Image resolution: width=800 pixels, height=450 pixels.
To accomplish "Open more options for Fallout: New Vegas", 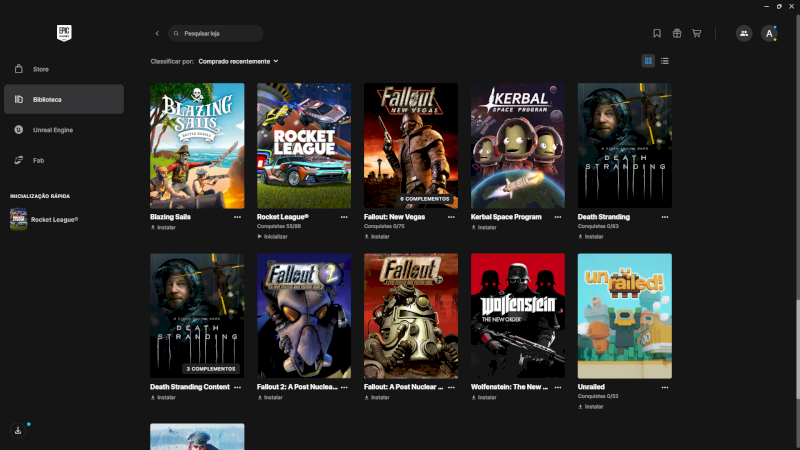I will tap(451, 217).
